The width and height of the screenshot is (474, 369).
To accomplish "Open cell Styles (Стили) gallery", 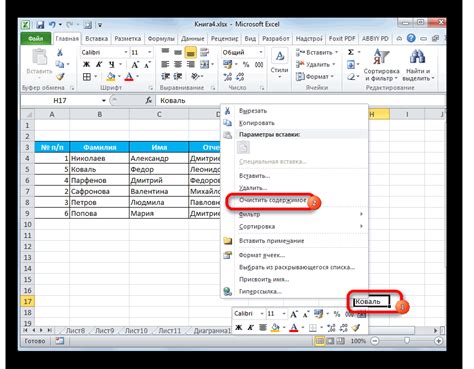I will coord(279,63).
